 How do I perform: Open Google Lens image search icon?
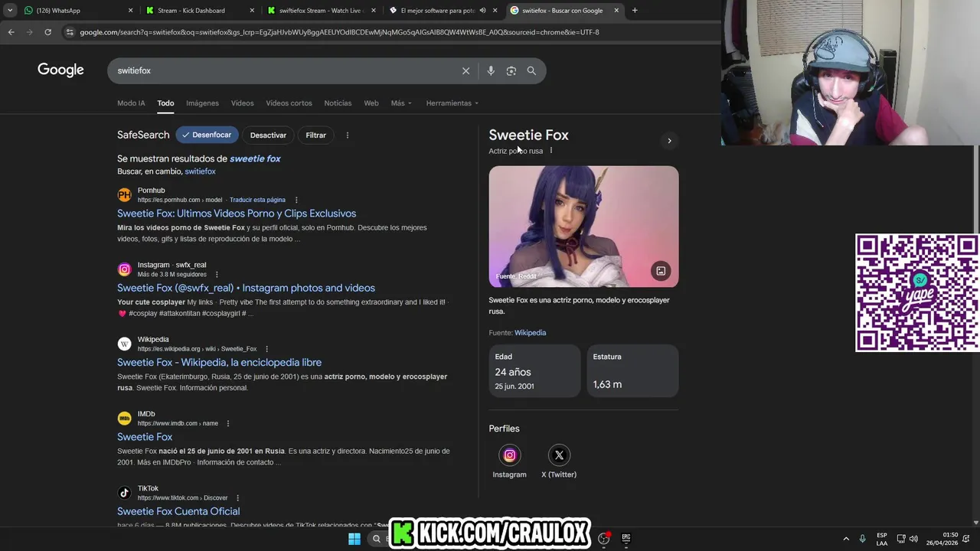coord(511,70)
